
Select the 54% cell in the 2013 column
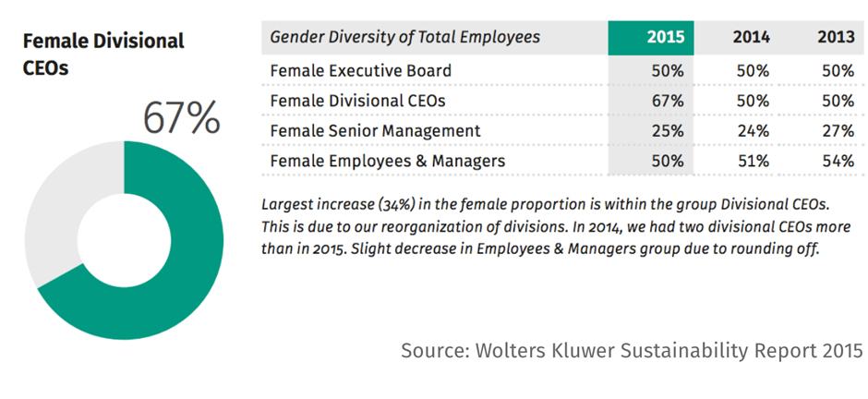coord(836,161)
